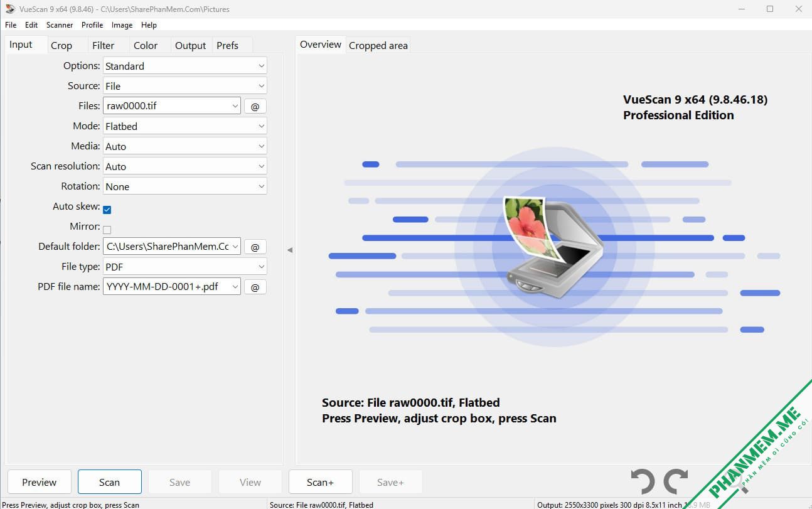Select the Overview tab

pyautogui.click(x=321, y=45)
